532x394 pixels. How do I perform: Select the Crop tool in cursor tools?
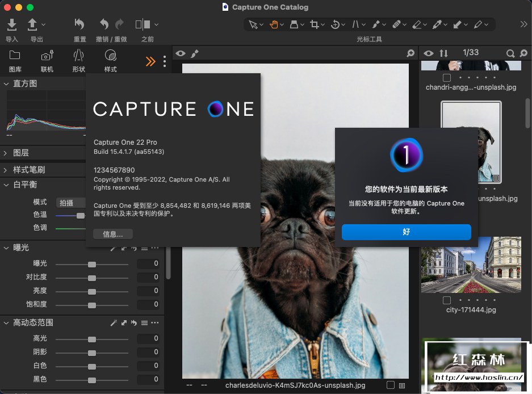tap(314, 24)
